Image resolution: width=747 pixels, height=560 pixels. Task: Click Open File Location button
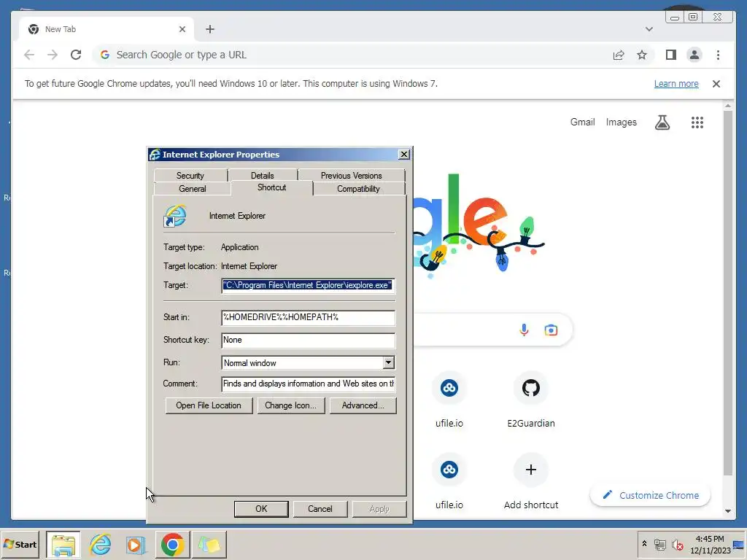pyautogui.click(x=209, y=405)
